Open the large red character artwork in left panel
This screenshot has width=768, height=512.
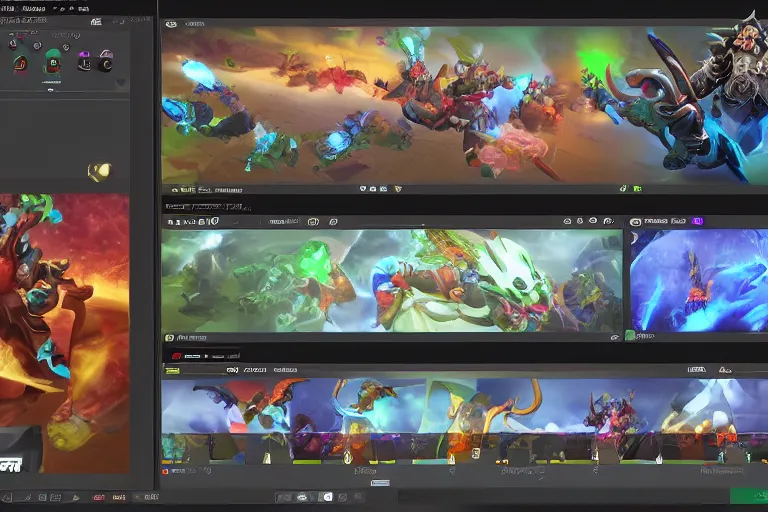coord(65,333)
